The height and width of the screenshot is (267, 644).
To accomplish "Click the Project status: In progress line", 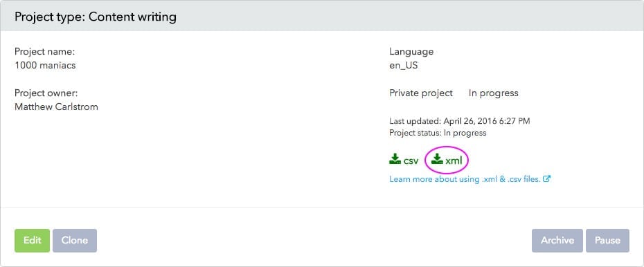I will [438, 133].
